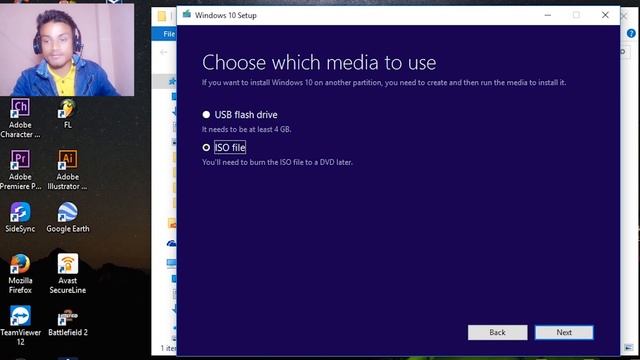Click the folder icon in Explorer title bar
This screenshot has height=360, width=640.
[162, 16]
